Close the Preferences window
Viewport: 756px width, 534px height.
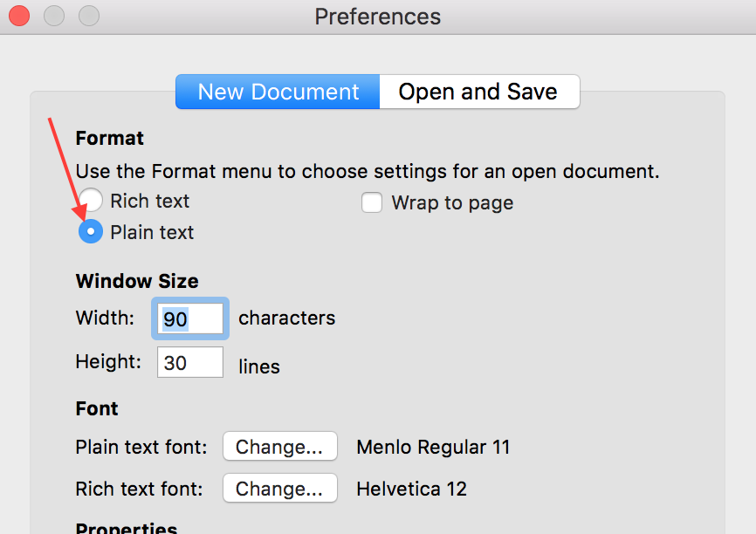[18, 15]
